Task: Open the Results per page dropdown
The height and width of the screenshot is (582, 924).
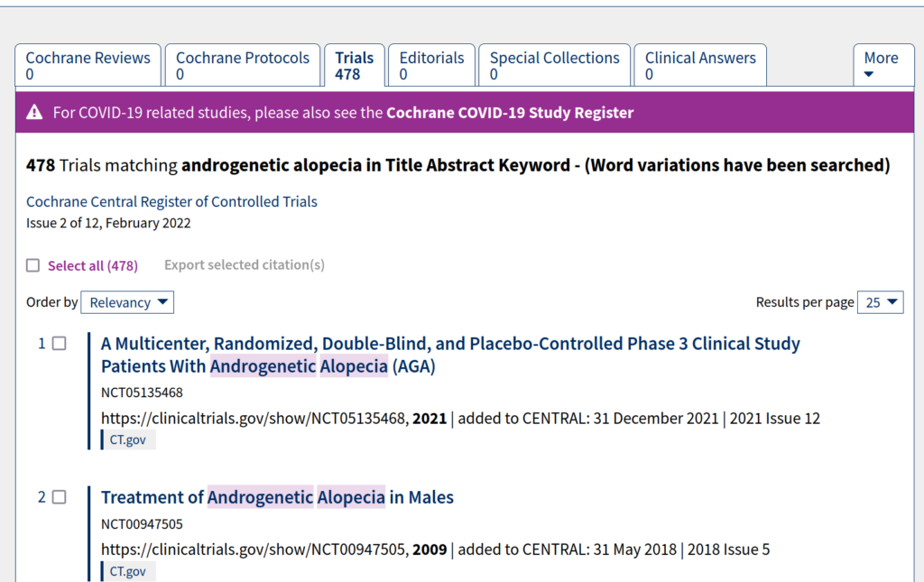Action: click(x=881, y=302)
